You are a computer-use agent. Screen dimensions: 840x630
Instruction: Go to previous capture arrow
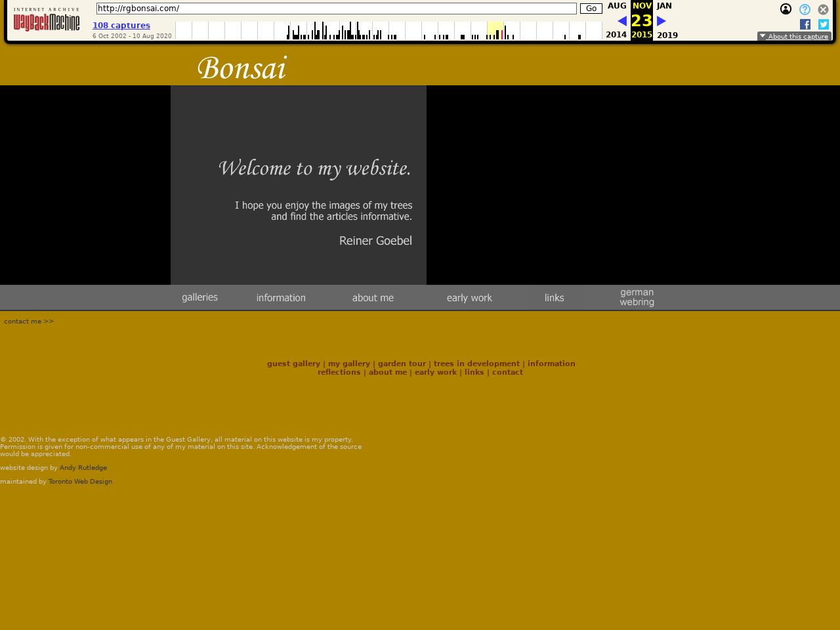tap(621, 21)
